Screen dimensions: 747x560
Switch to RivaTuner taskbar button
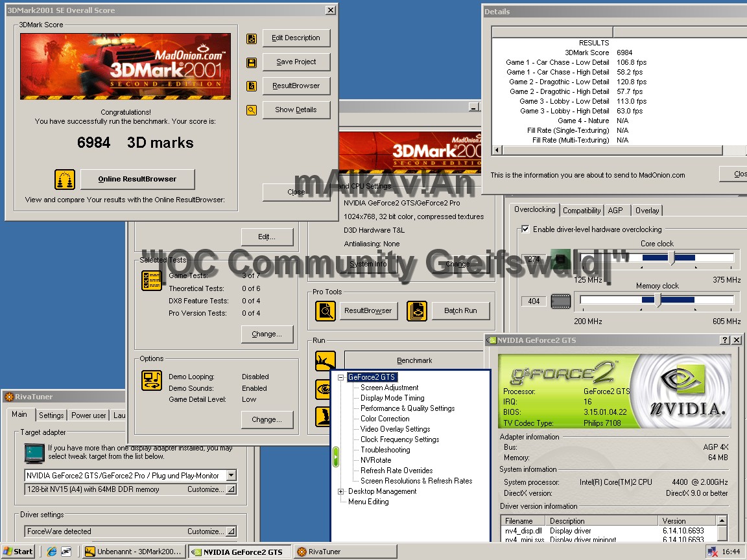(x=345, y=552)
